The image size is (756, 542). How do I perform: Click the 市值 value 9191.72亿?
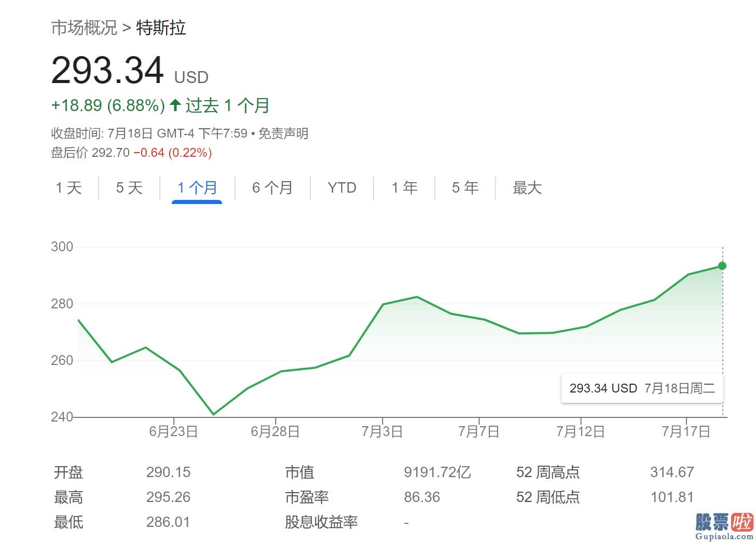pyautogui.click(x=437, y=472)
